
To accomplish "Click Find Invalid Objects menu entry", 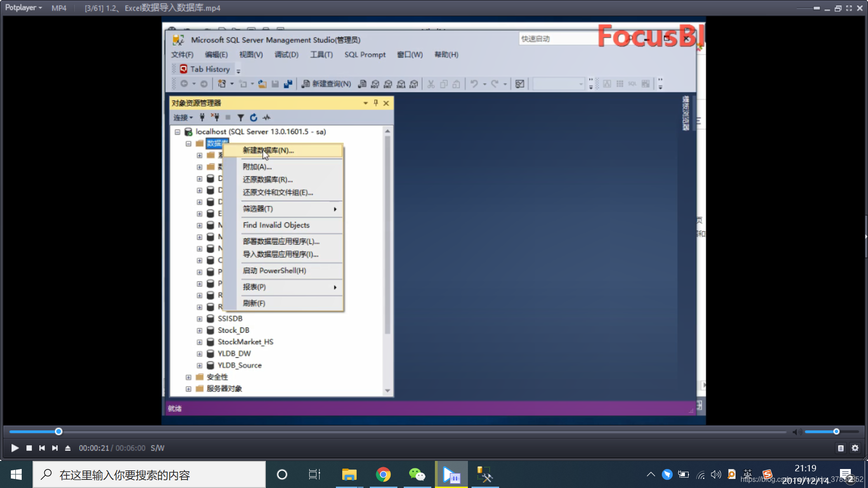I will (276, 225).
